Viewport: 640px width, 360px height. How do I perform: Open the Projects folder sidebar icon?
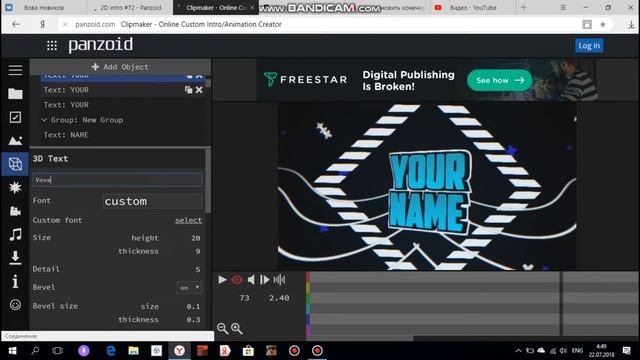[15, 94]
